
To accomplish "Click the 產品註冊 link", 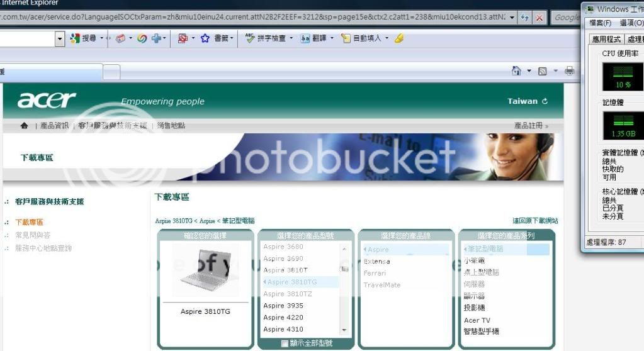I will (528, 125).
